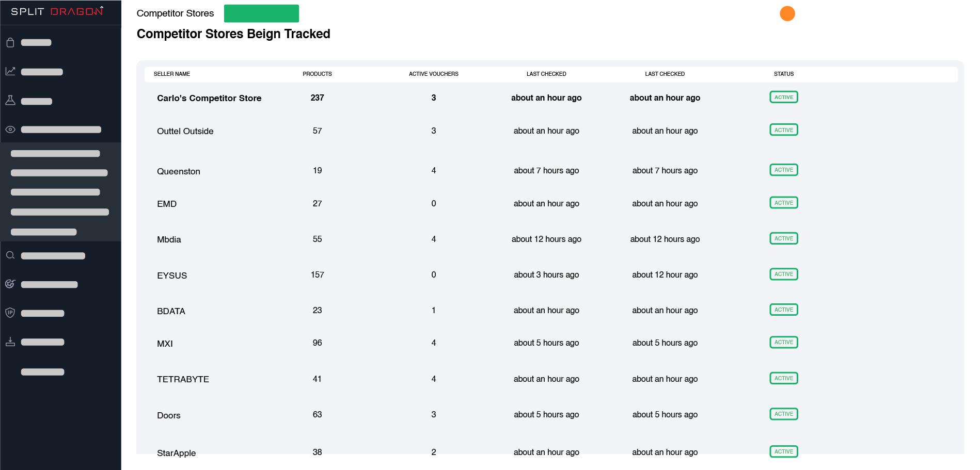980x470 pixels.
Task: Open the EMD store
Action: click(167, 204)
